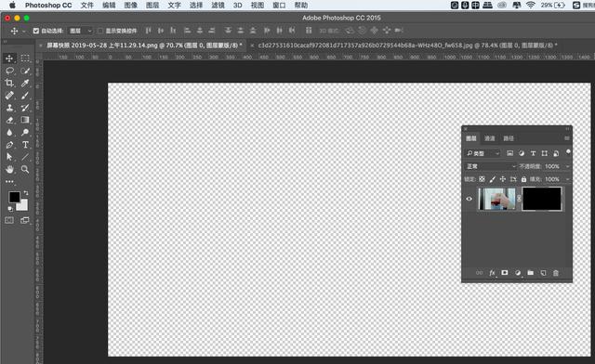
Task: Select the Layers panel tab
Action: click(x=471, y=138)
